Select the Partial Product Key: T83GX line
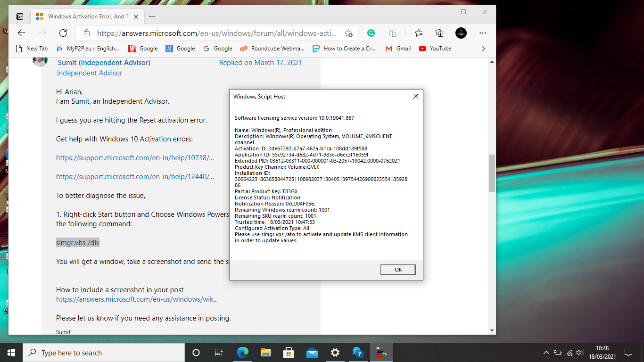 click(x=266, y=191)
